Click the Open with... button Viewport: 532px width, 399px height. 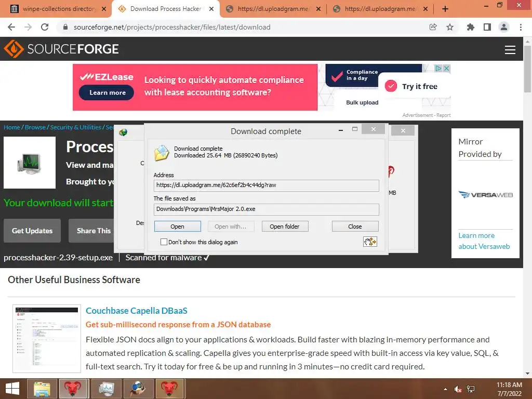pos(231,227)
